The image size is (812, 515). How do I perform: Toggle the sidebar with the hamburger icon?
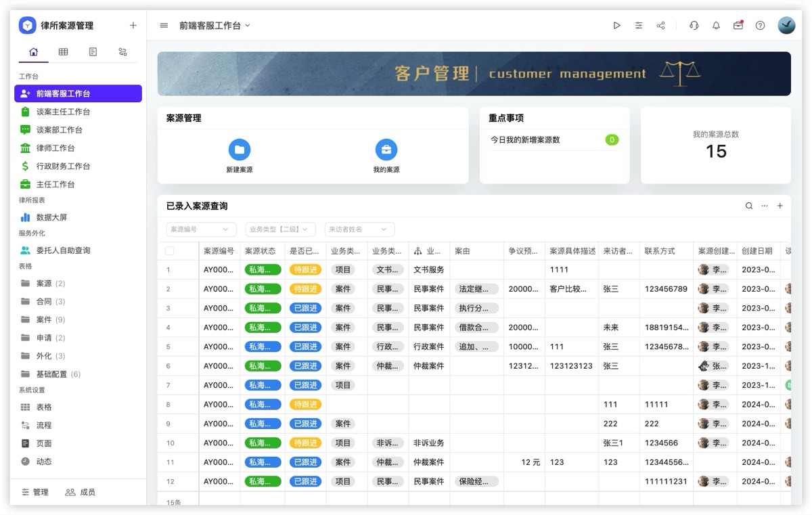click(164, 26)
